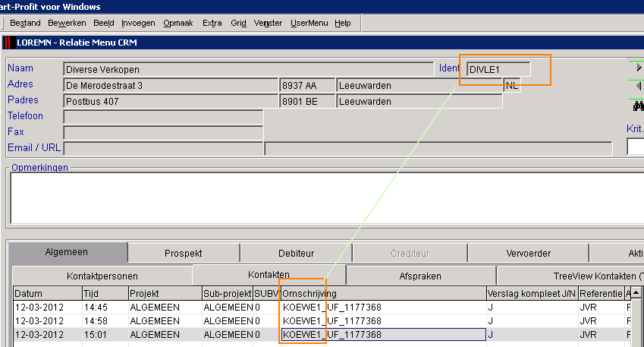Click the Referentie column header
This screenshot has width=644, height=347.
[602, 294]
